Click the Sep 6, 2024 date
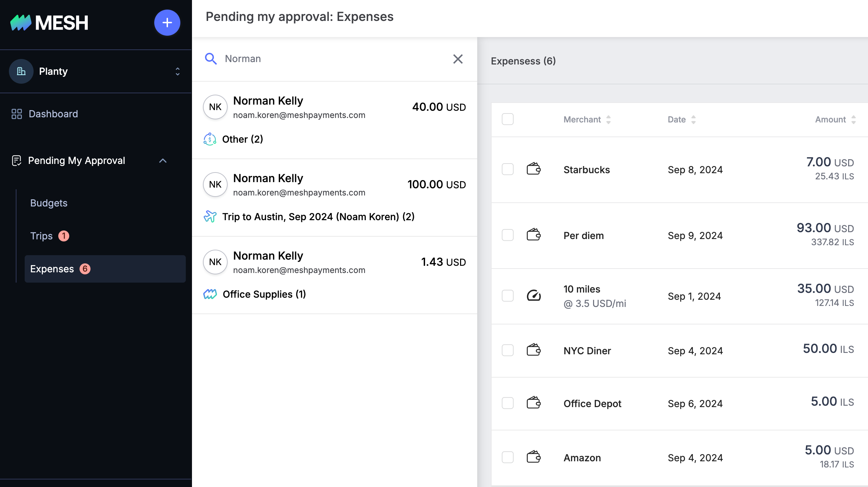The width and height of the screenshot is (868, 487). pos(695,404)
